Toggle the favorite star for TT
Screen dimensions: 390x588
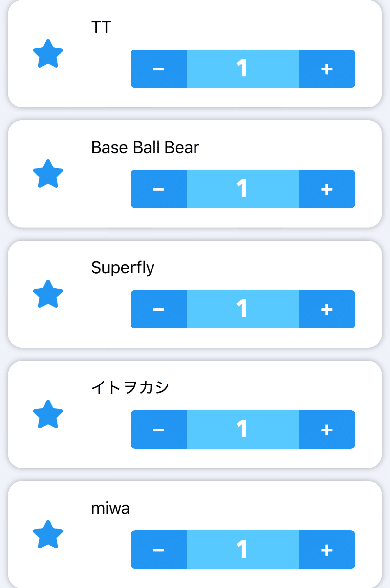[48, 54]
